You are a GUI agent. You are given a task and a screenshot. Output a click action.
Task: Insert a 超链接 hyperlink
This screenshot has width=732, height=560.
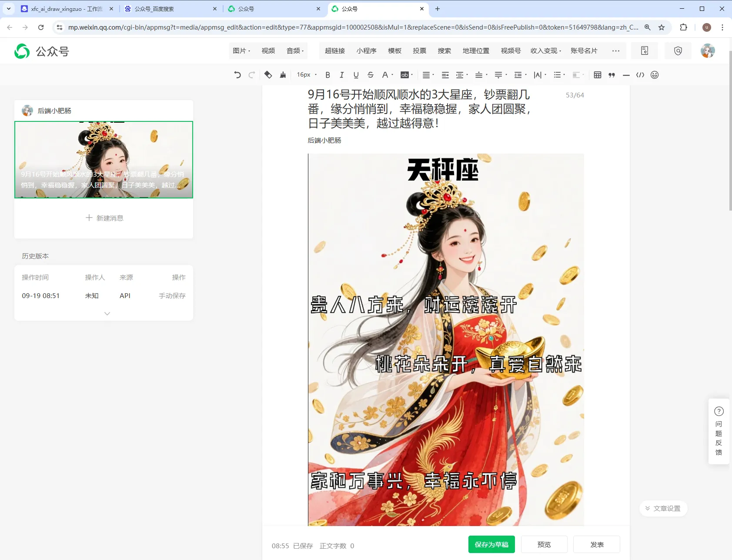point(335,51)
